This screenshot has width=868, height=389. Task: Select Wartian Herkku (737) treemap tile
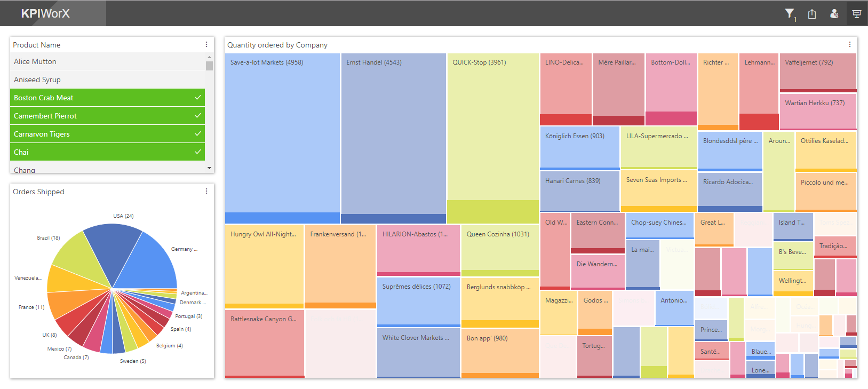click(818, 112)
